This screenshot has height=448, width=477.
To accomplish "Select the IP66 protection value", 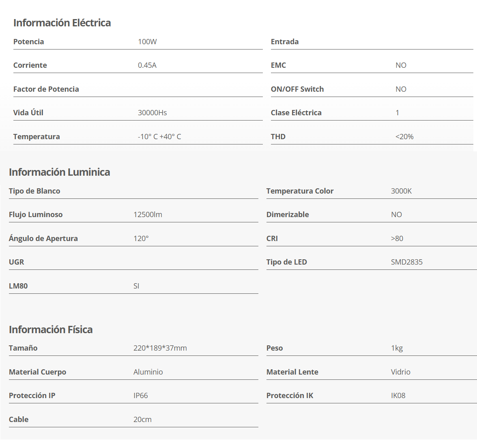I will tap(141, 396).
